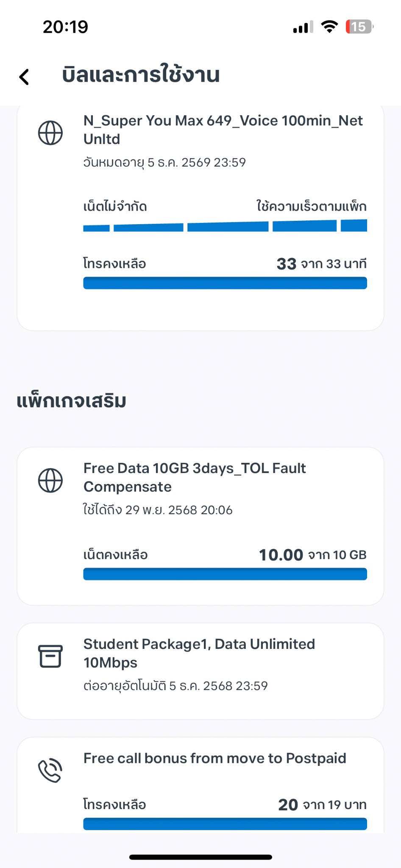Tap globe icon beside Free Data 10GB package
The image size is (401, 868).
pyautogui.click(x=50, y=480)
